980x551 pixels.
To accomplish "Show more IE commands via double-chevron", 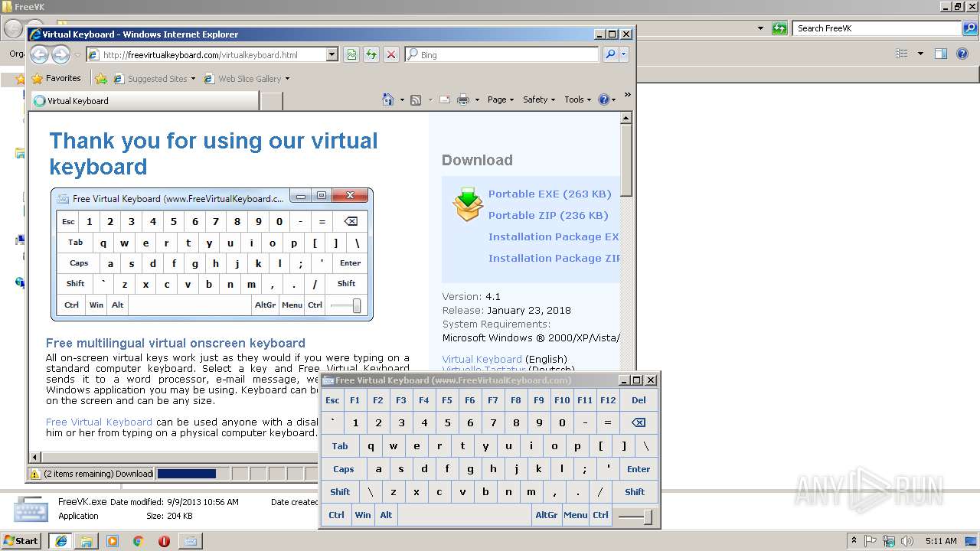I will (x=628, y=95).
